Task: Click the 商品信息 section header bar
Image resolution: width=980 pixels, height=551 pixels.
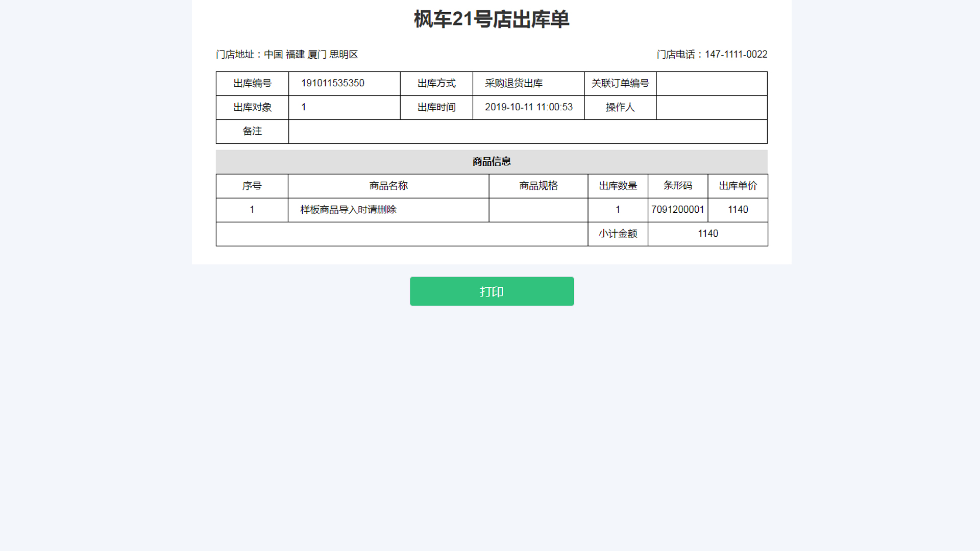Action: (x=491, y=162)
